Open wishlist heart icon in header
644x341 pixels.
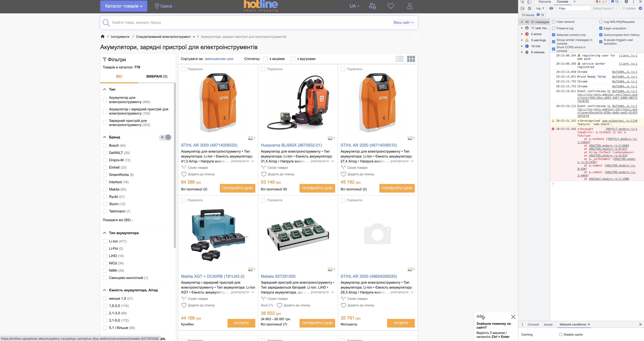click(391, 6)
